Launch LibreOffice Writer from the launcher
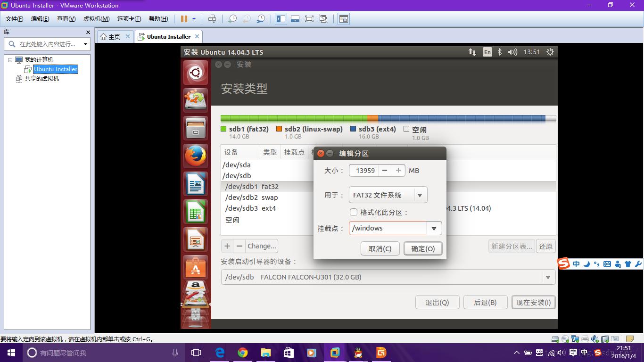Screen dimensions: 644x362 (x=195, y=184)
